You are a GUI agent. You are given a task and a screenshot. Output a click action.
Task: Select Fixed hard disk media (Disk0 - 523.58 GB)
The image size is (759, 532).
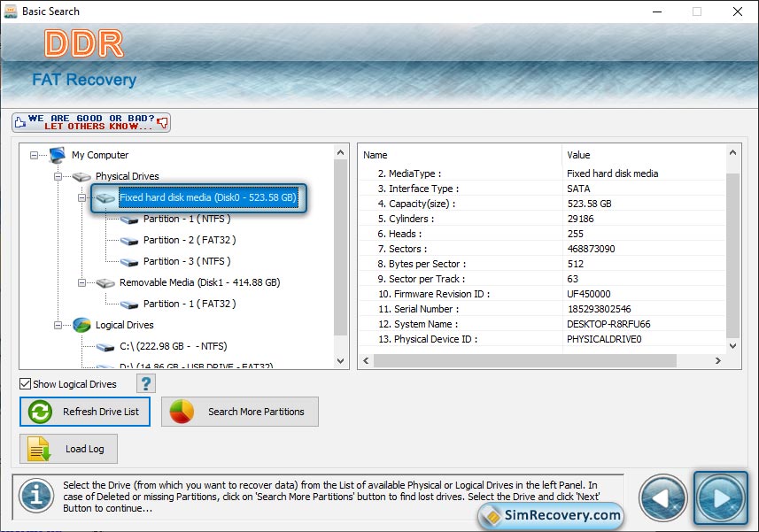(207, 197)
